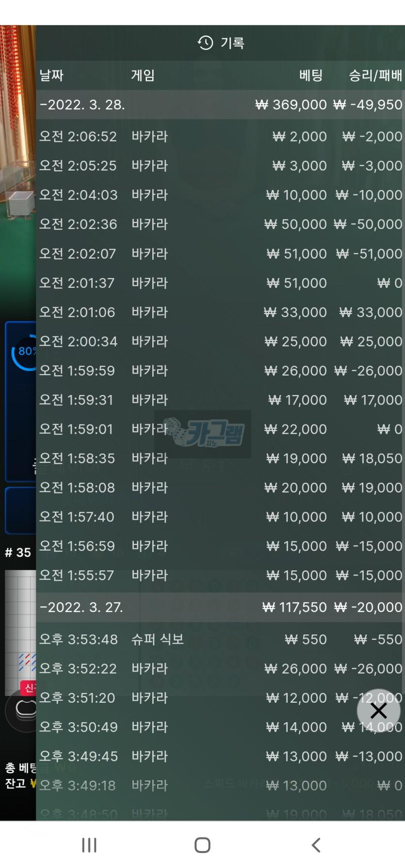Select the 날짜 column header
This screenshot has height=868, width=405.
click(x=51, y=76)
